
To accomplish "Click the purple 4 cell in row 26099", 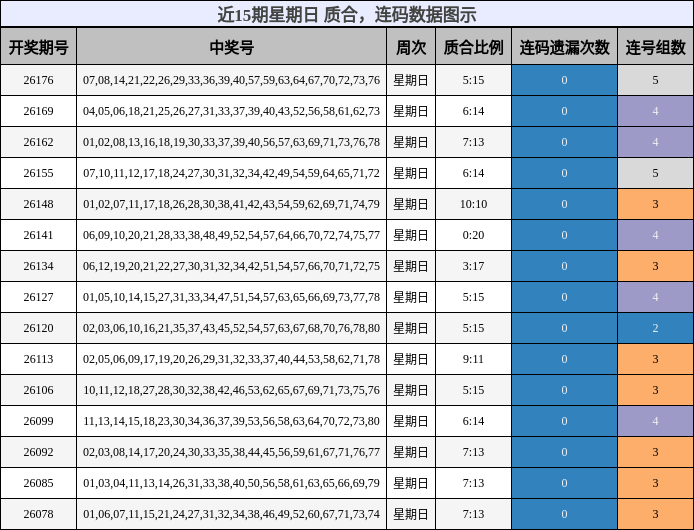I will click(655, 421).
